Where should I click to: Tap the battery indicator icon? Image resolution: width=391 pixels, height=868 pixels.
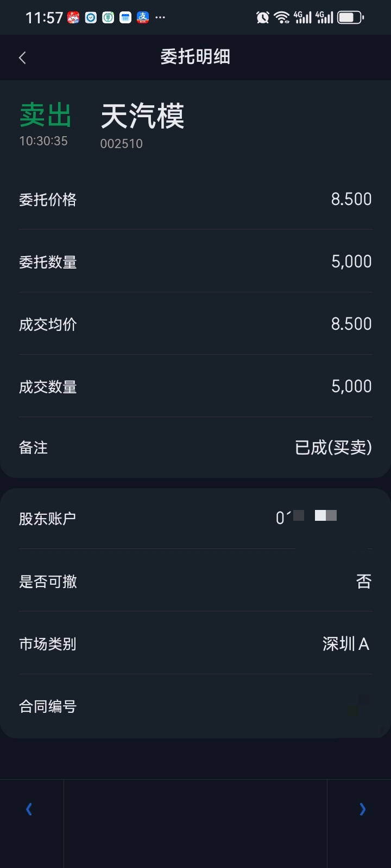(350, 17)
